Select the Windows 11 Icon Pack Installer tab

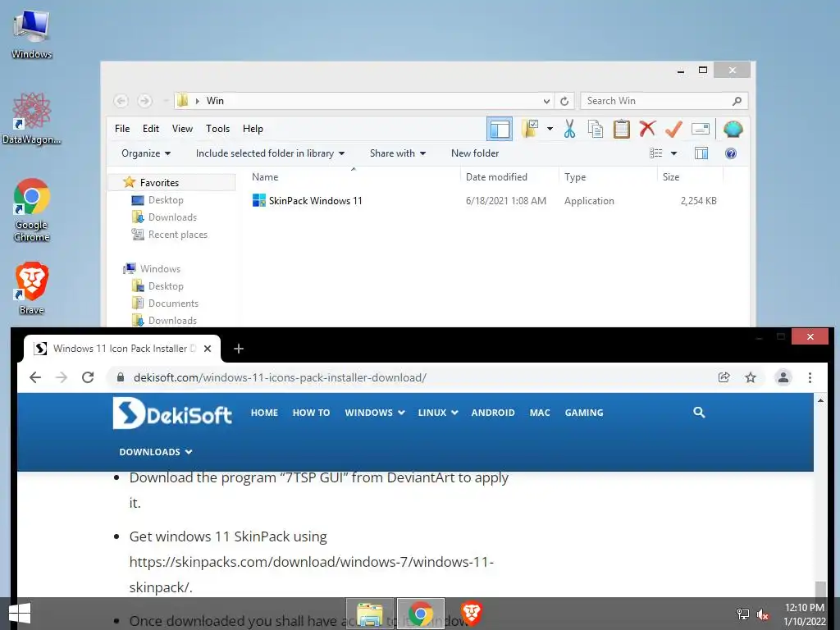click(x=122, y=349)
